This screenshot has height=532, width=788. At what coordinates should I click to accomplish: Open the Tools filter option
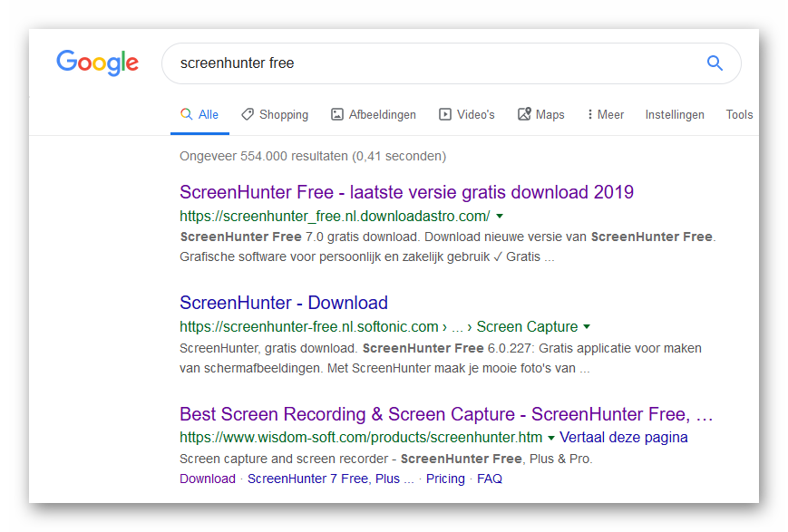pos(739,115)
